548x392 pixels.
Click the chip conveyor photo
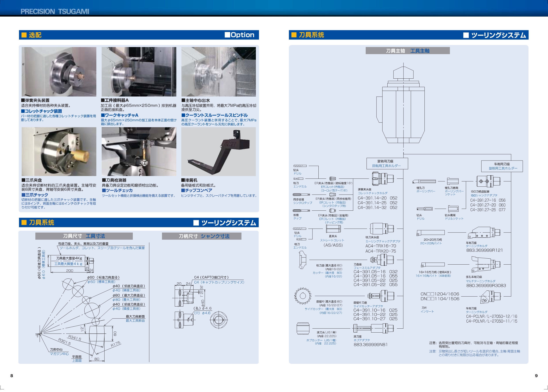click(219, 151)
